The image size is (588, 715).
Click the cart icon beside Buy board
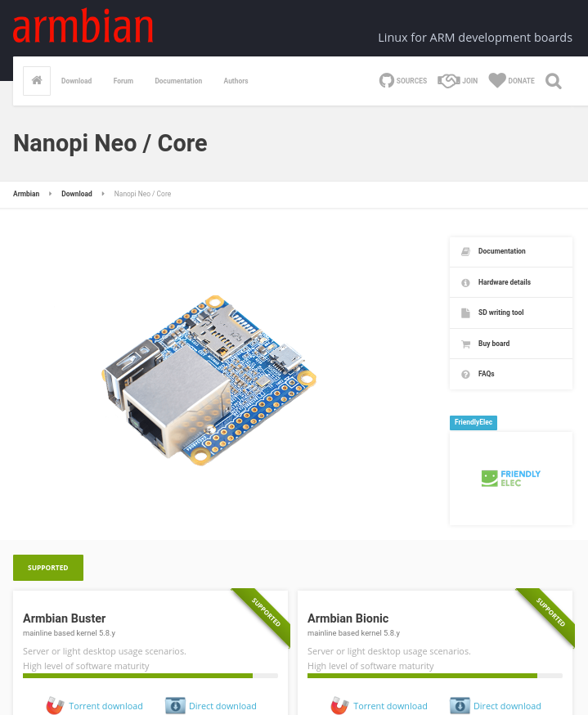[x=465, y=344]
